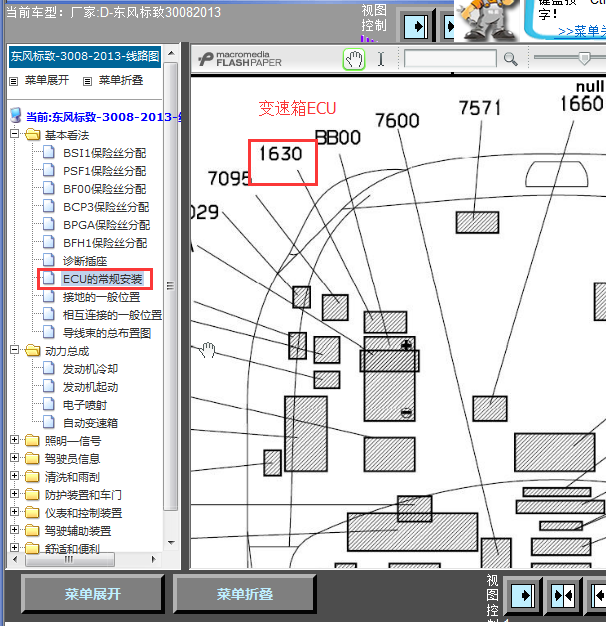Screen dimensions: 606x626
Task: Click the top view control right-arrow icon
Action: (416, 27)
